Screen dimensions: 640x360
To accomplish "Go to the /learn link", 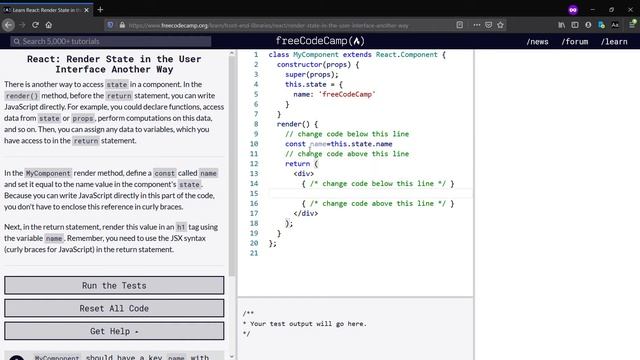I will [614, 41].
